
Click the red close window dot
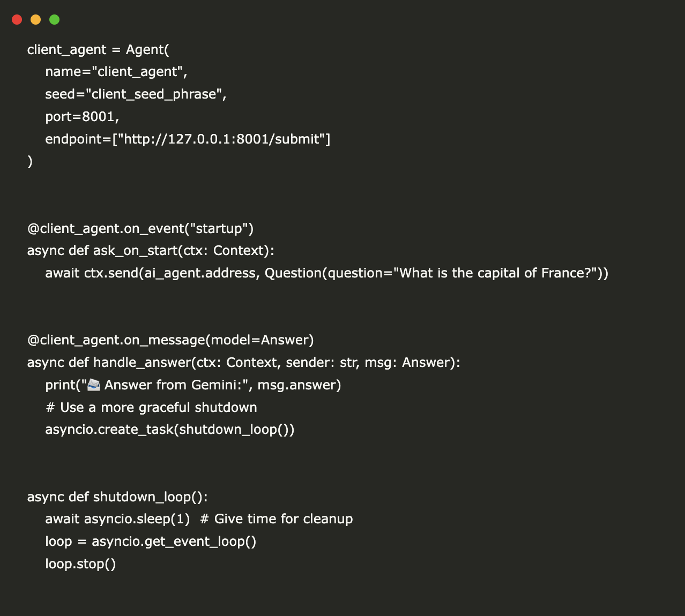17,20
